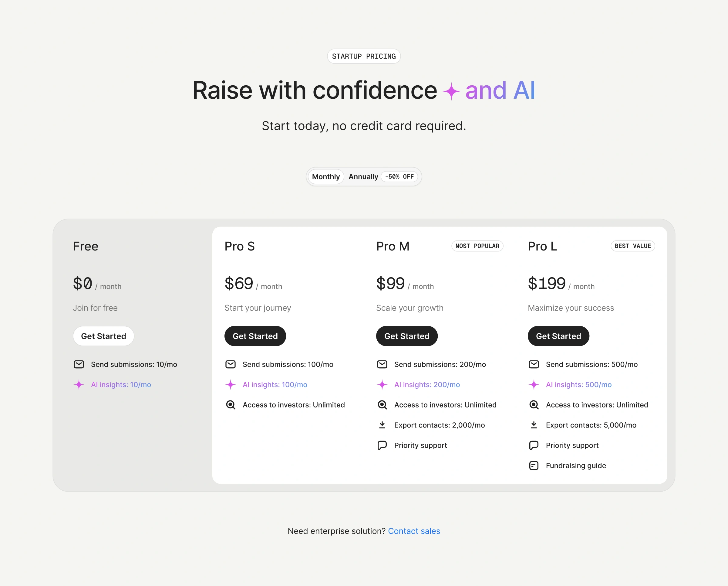Screen dimensions: 728x586
Task: Switch billing to Annually
Action: pyautogui.click(x=363, y=177)
